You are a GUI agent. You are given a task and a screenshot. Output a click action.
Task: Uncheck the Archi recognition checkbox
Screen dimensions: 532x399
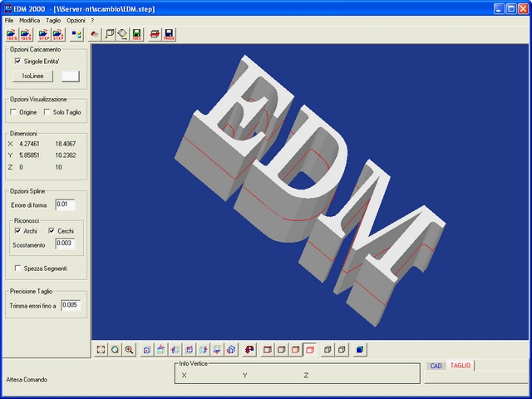tap(17, 231)
